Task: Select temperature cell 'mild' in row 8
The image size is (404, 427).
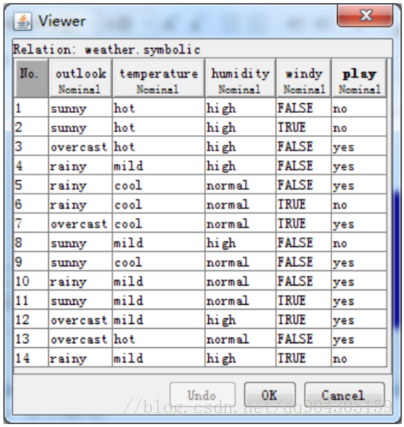Action: coord(159,243)
